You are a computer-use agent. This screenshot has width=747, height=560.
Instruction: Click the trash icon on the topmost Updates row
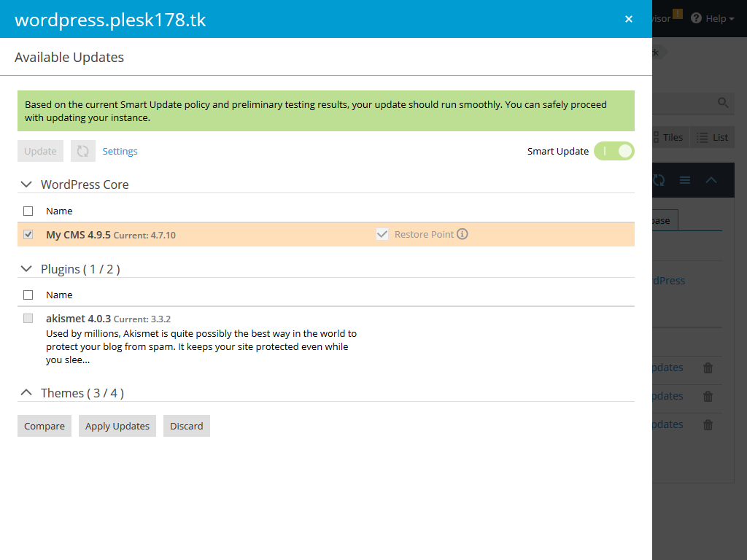[x=707, y=368]
